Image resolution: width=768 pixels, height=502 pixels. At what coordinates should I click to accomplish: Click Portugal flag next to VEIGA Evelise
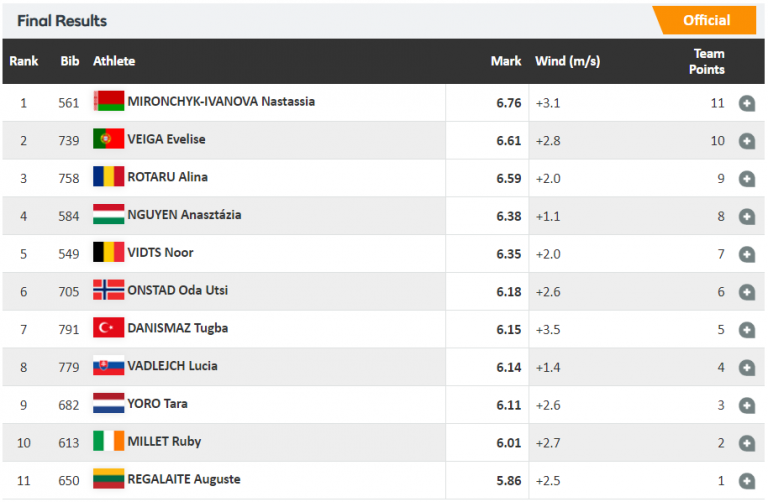click(108, 140)
